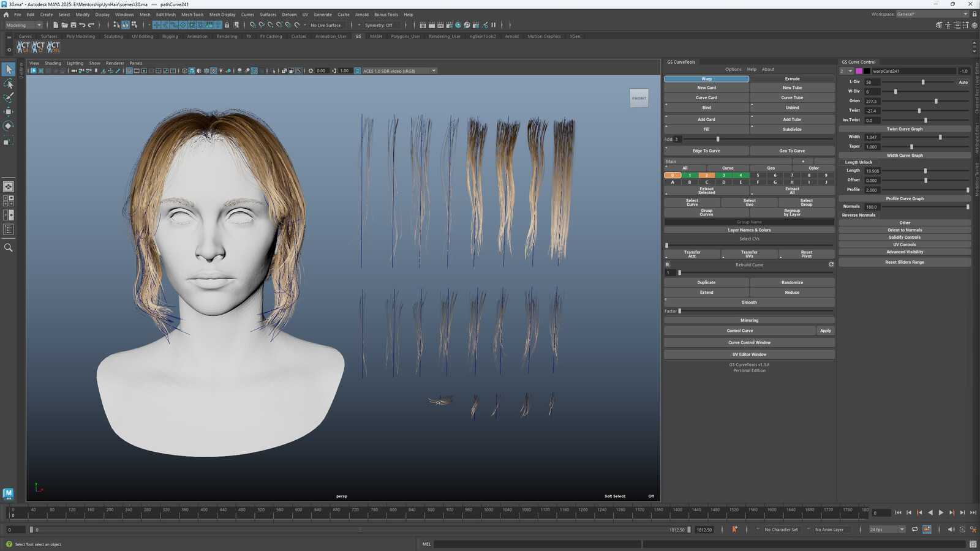Play the timeline backwards
The width and height of the screenshot is (980, 551).
[x=930, y=512]
